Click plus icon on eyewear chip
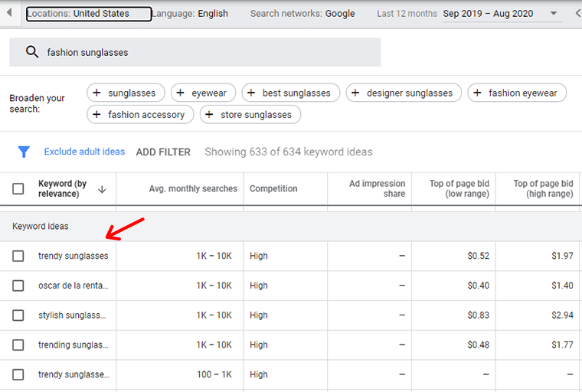 (x=181, y=93)
